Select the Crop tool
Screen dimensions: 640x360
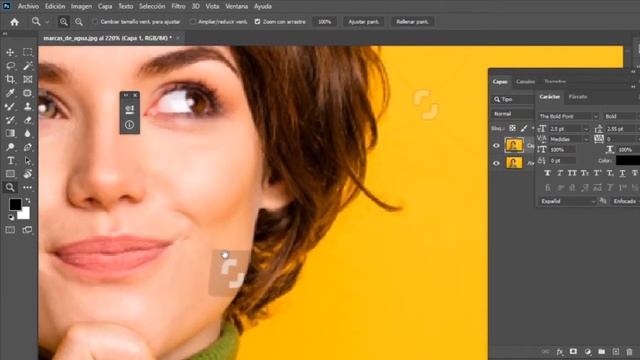10,79
